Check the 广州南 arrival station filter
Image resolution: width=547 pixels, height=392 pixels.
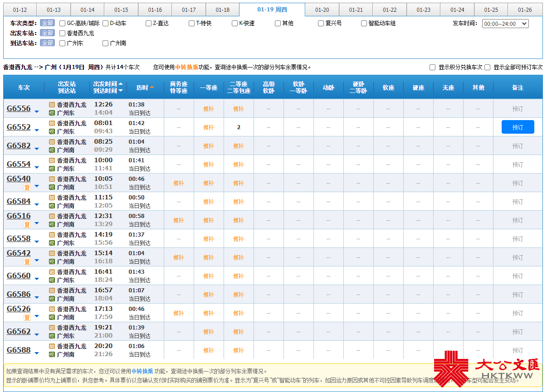point(106,43)
